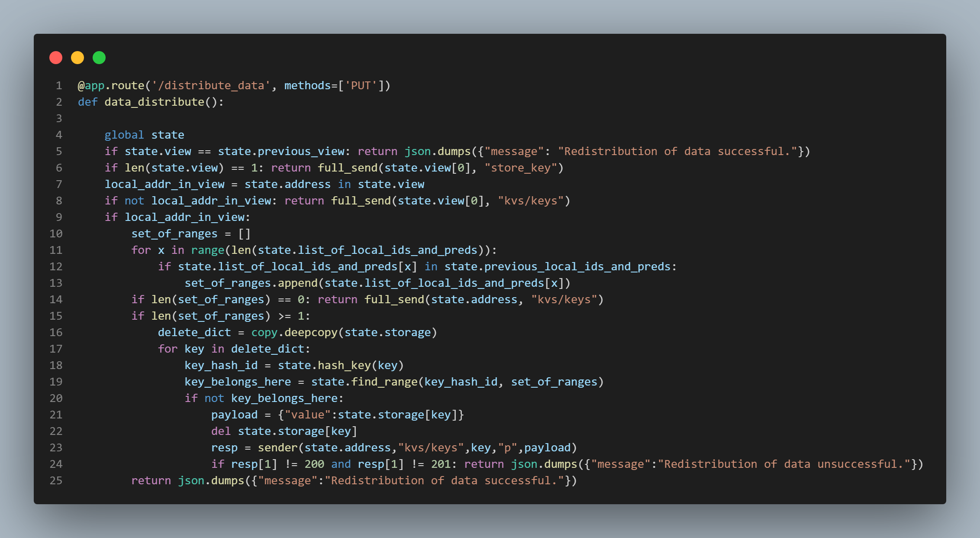
Task: Click 'range' call on line 11
Action: pos(208,250)
